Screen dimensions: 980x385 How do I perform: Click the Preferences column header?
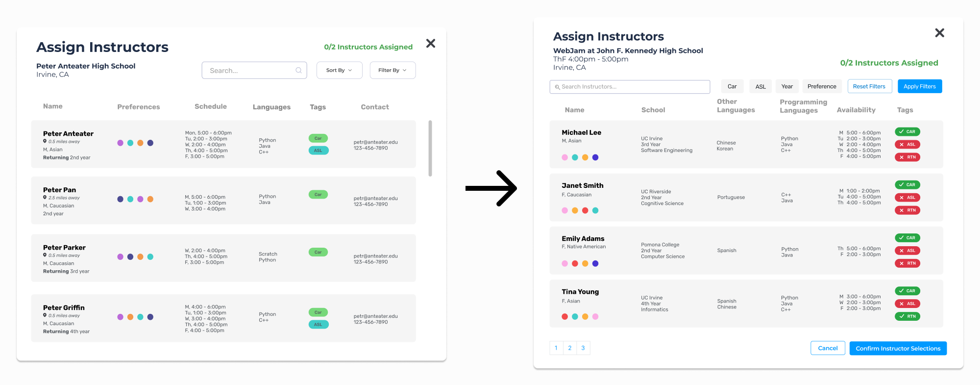[x=139, y=107]
